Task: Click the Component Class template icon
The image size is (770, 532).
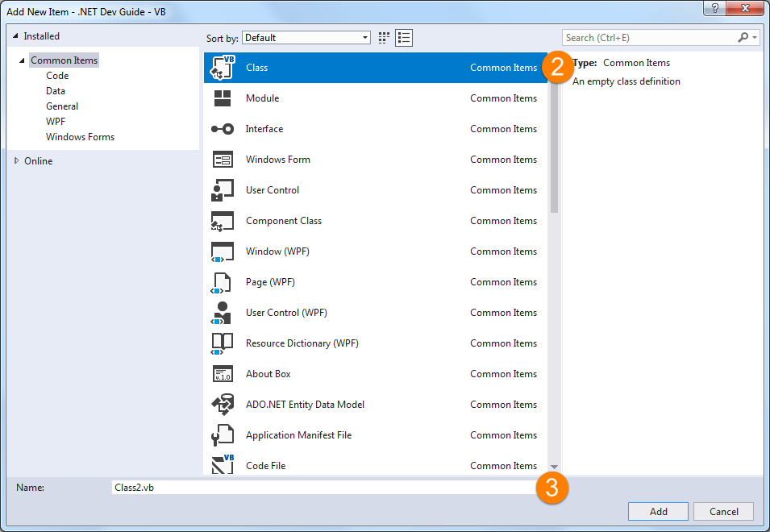Action: pos(223,221)
